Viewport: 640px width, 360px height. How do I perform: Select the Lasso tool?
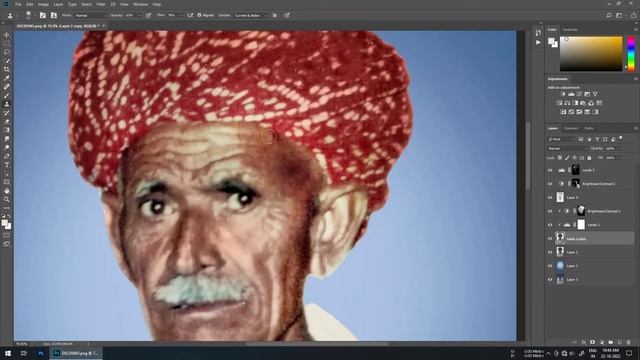[x=7, y=52]
